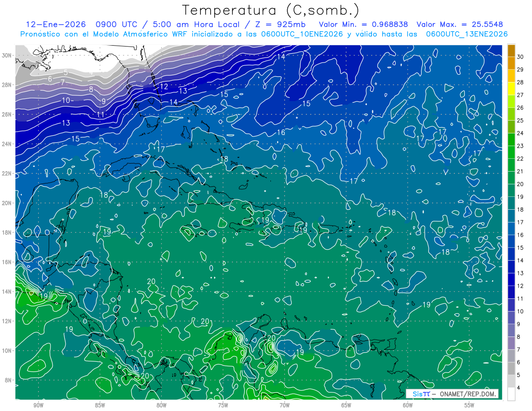Click the map contour label 16
The width and height of the screenshot is (532, 411).
tap(281, 133)
